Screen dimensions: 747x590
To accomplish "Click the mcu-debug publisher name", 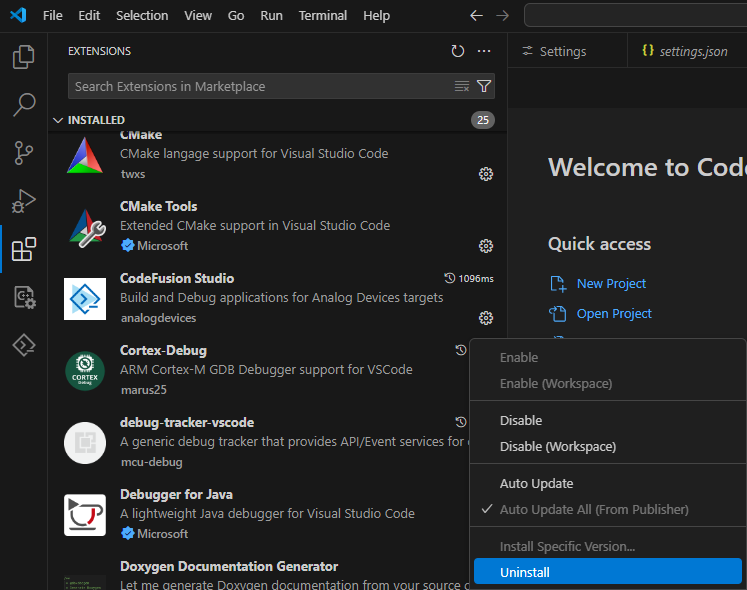I will [x=151, y=462].
